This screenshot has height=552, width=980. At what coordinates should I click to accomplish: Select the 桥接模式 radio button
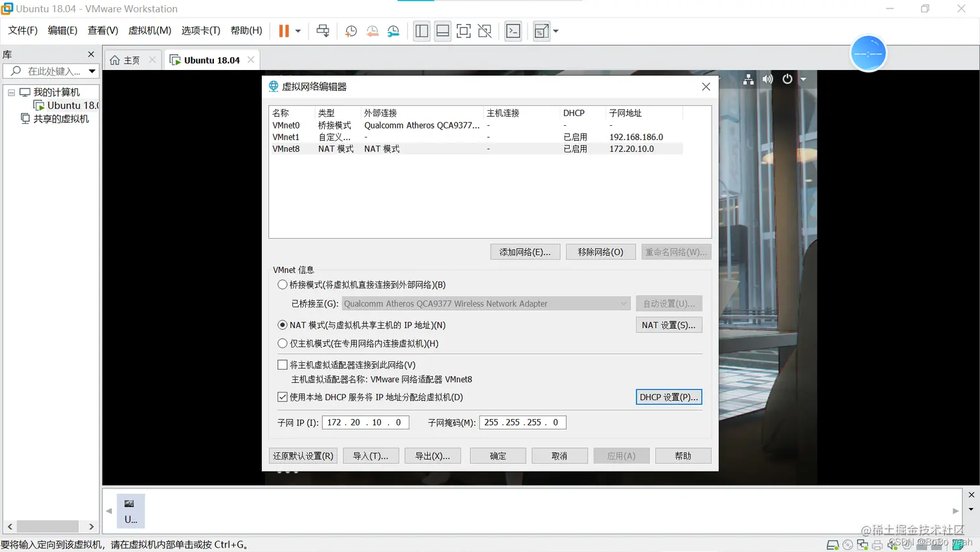(x=283, y=285)
